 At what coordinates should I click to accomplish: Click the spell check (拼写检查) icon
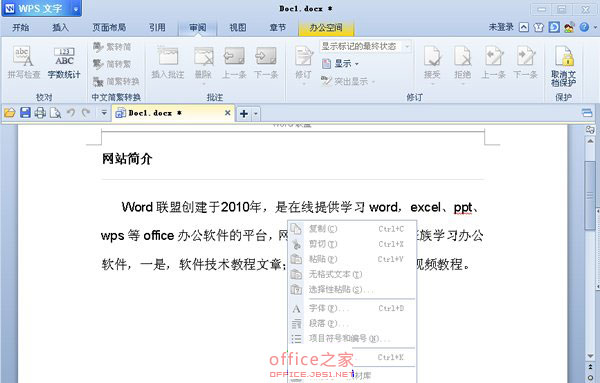[23, 62]
